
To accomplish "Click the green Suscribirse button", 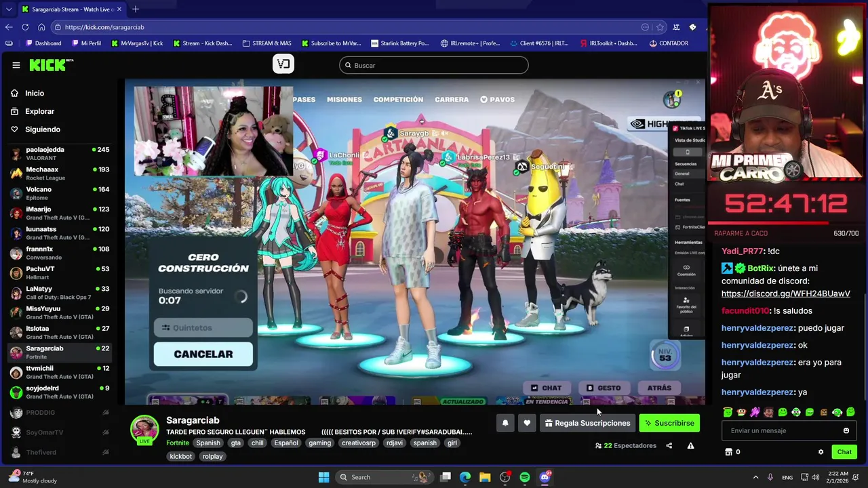I will point(669,423).
